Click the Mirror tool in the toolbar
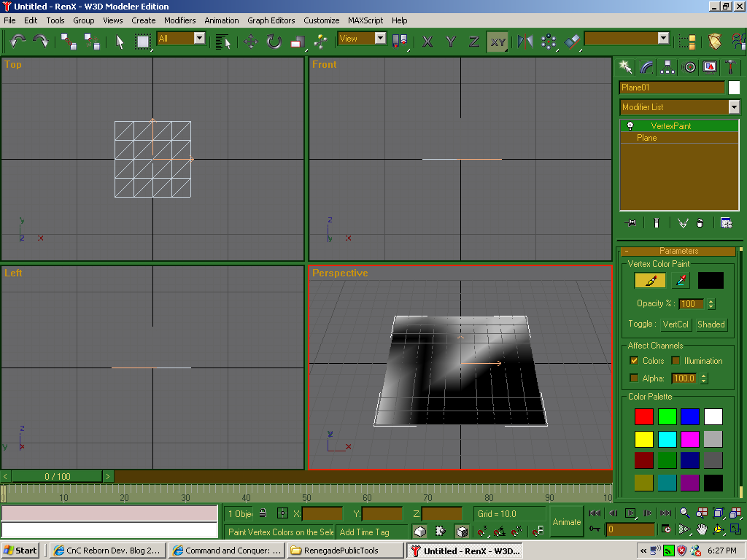Viewport: 747px width, 560px height. click(525, 42)
